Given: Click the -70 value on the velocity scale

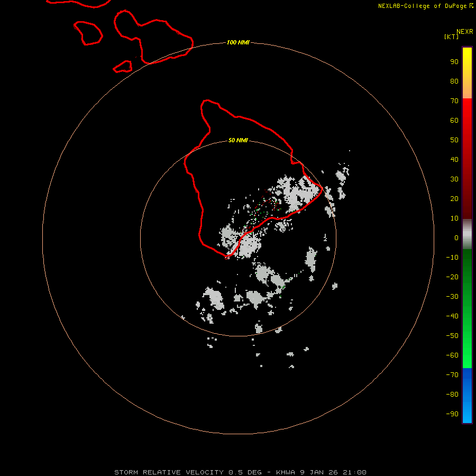Looking at the screenshot, I should [452, 374].
